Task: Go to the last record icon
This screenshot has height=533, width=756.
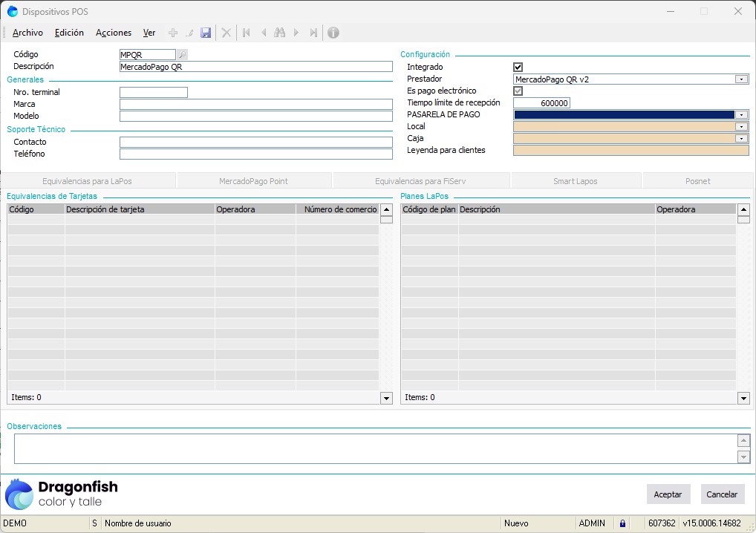Action: coord(313,33)
